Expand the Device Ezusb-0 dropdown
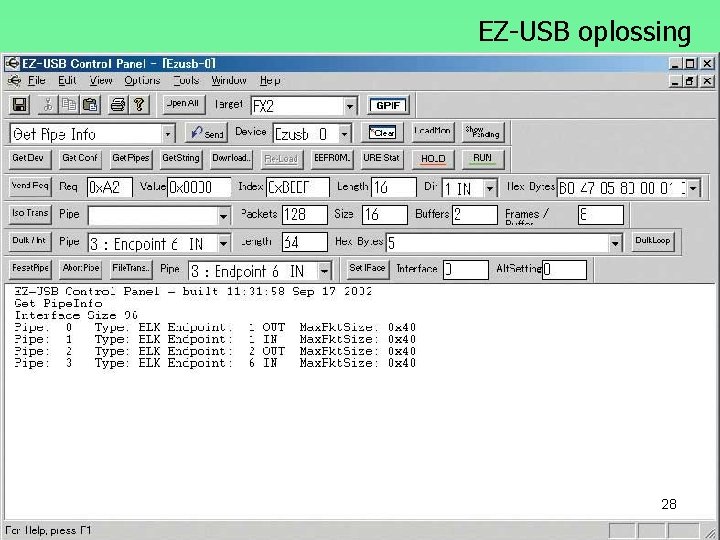Image resolution: width=720 pixels, height=540 pixels. pyautogui.click(x=344, y=134)
